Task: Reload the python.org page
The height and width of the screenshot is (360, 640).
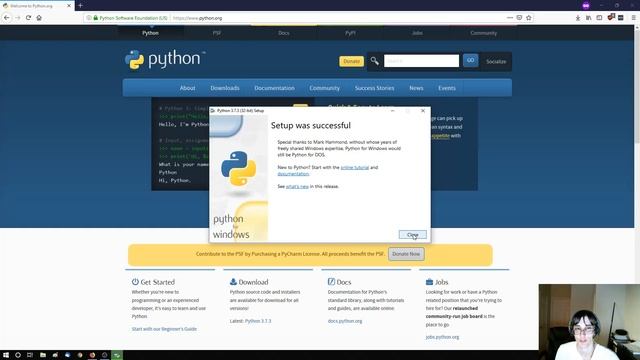Action: pyautogui.click(x=28, y=18)
